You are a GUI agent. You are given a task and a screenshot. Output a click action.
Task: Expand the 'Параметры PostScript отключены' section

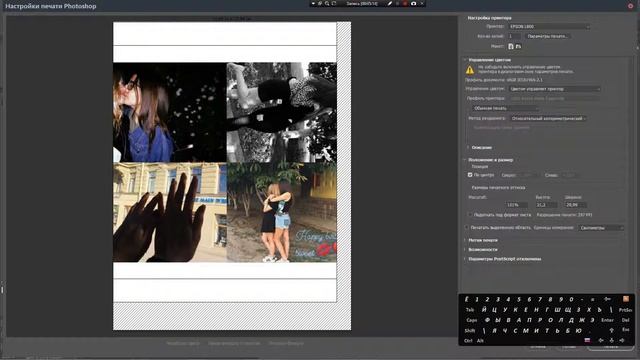point(465,259)
